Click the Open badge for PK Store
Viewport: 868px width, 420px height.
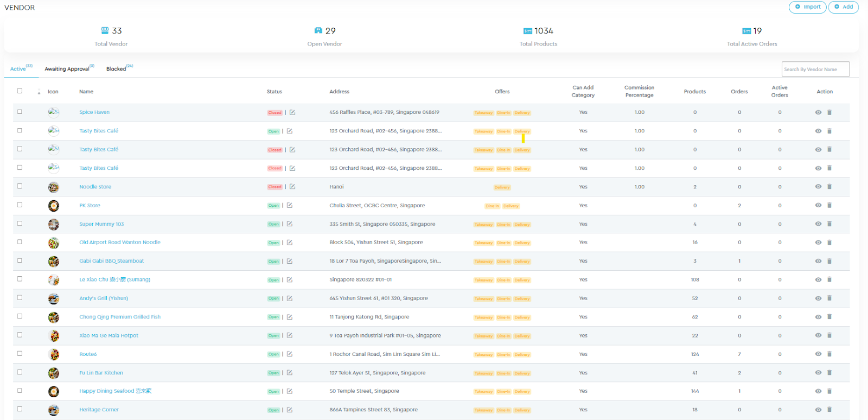(273, 206)
